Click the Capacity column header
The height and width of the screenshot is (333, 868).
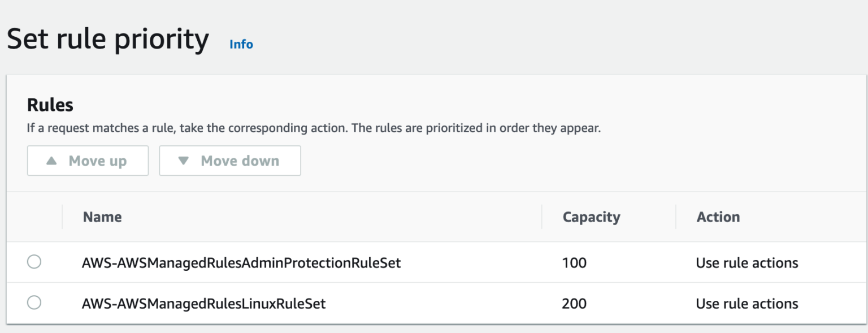point(590,217)
